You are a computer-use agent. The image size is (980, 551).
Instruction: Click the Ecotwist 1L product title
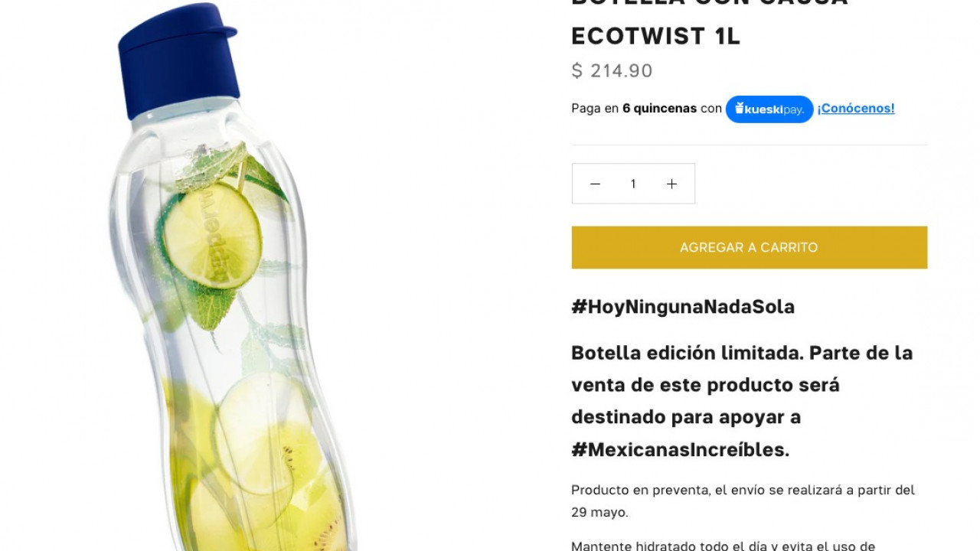point(656,36)
